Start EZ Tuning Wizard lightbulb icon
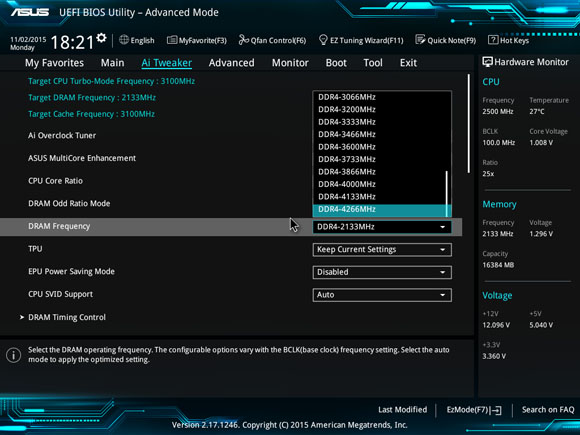580x435 pixels. click(323, 40)
